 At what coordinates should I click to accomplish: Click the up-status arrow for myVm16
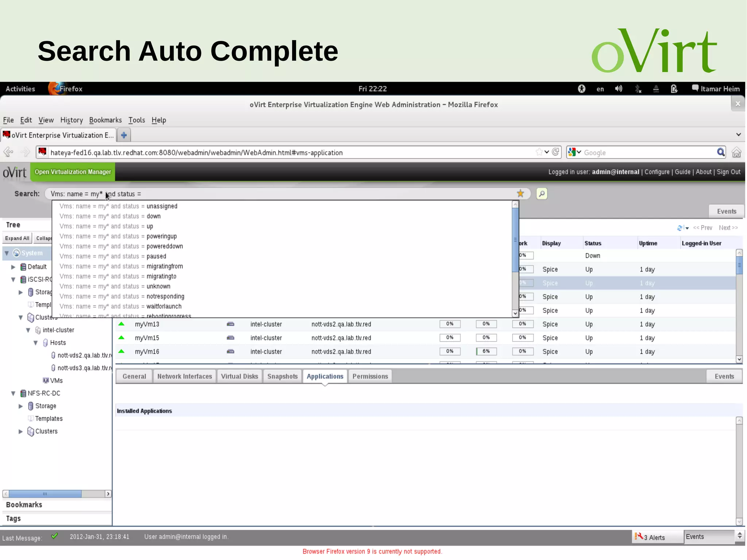click(121, 351)
